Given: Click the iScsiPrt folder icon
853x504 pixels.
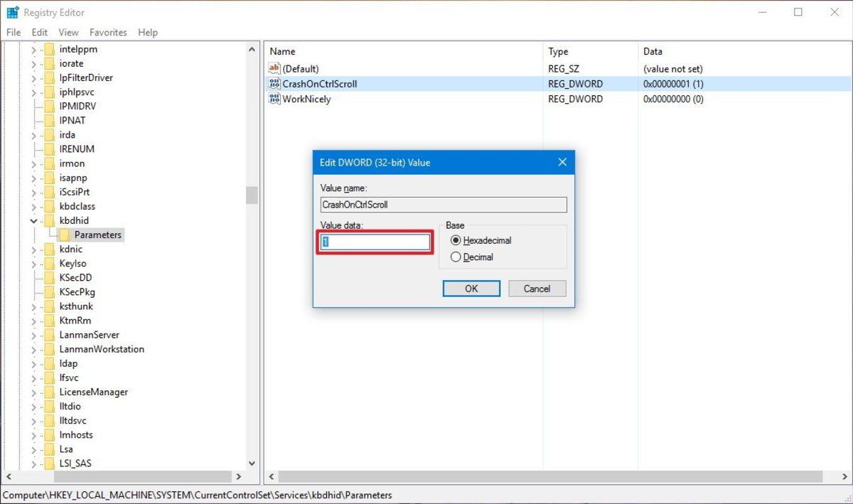Looking at the screenshot, I should point(48,192).
